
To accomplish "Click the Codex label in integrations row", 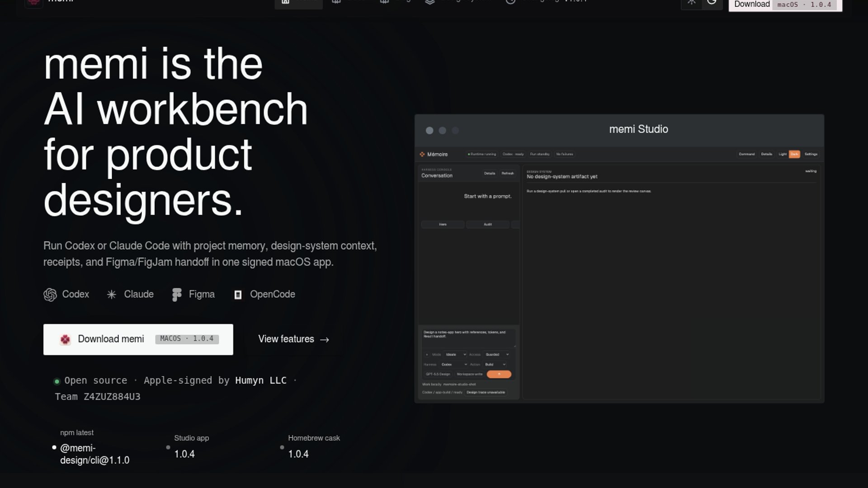I will pos(75,294).
